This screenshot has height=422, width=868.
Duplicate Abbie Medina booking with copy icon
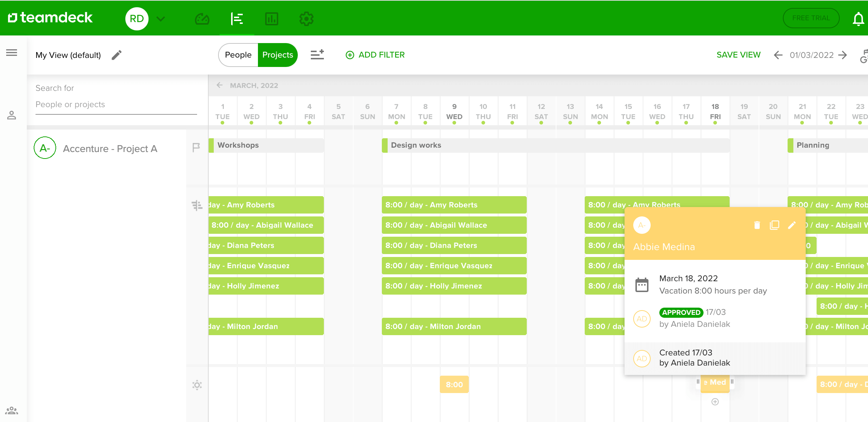[775, 225]
